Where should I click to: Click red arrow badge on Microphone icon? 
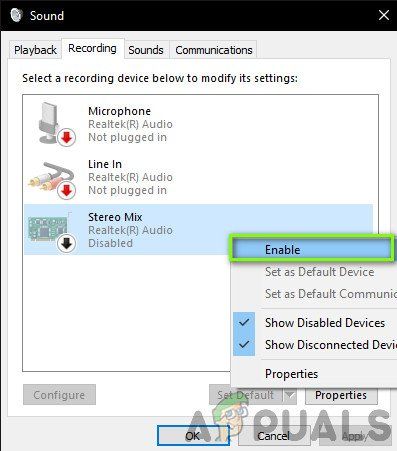pos(67,137)
